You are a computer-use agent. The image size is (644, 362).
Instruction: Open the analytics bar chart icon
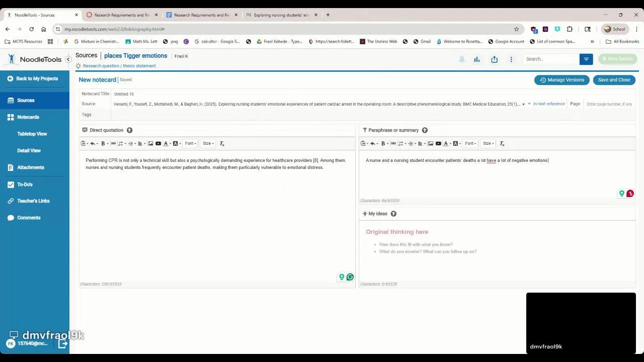[476, 59]
